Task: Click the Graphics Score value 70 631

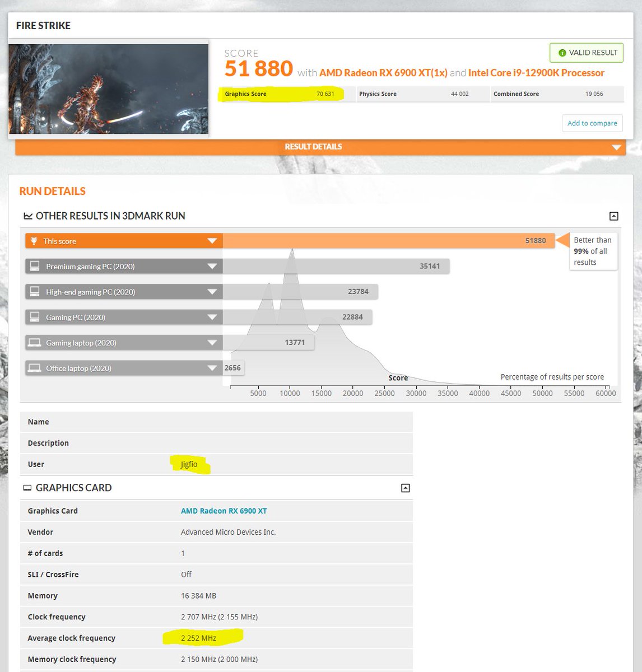Action: tap(325, 94)
